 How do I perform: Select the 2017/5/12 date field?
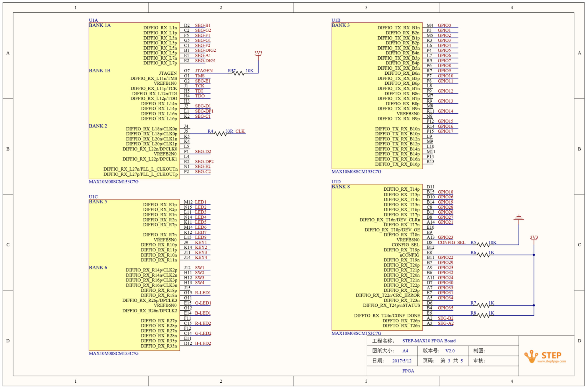(402, 361)
